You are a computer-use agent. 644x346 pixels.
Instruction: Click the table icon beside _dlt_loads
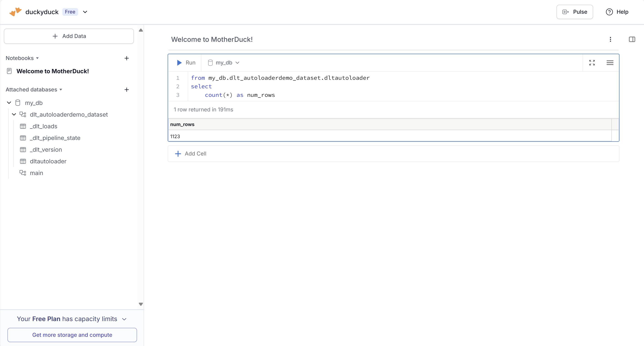(x=23, y=126)
